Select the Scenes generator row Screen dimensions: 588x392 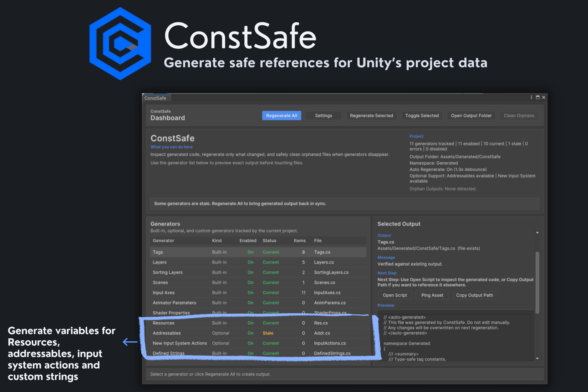(258, 283)
